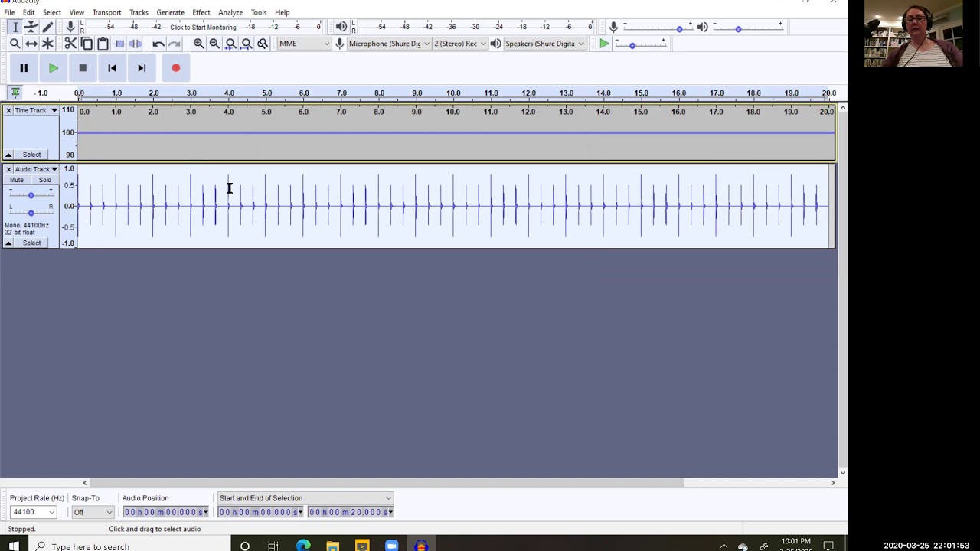Click the Zoom Out icon
Viewport: 980px width, 551px height.
214,44
